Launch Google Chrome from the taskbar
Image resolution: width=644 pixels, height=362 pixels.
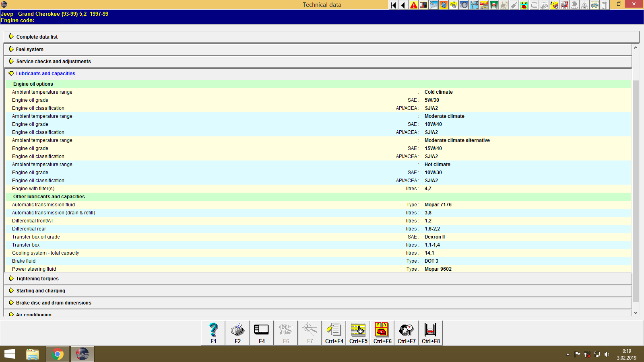click(x=57, y=354)
